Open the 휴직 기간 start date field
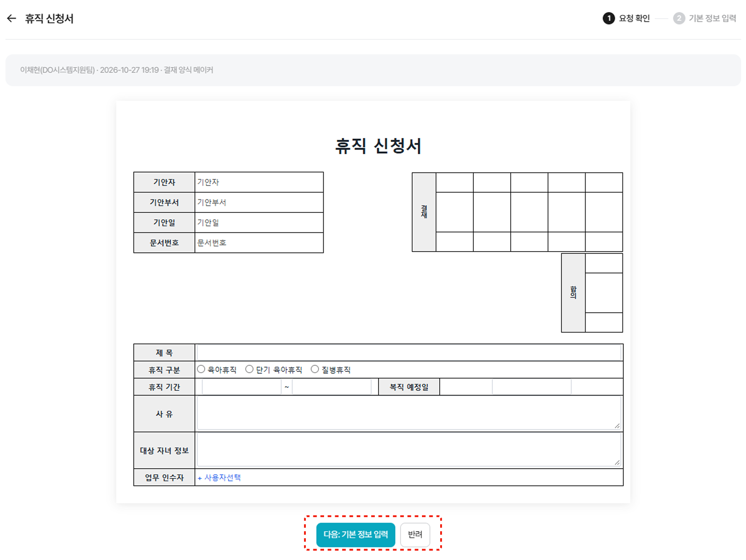The height and width of the screenshot is (560, 746). coord(242,387)
